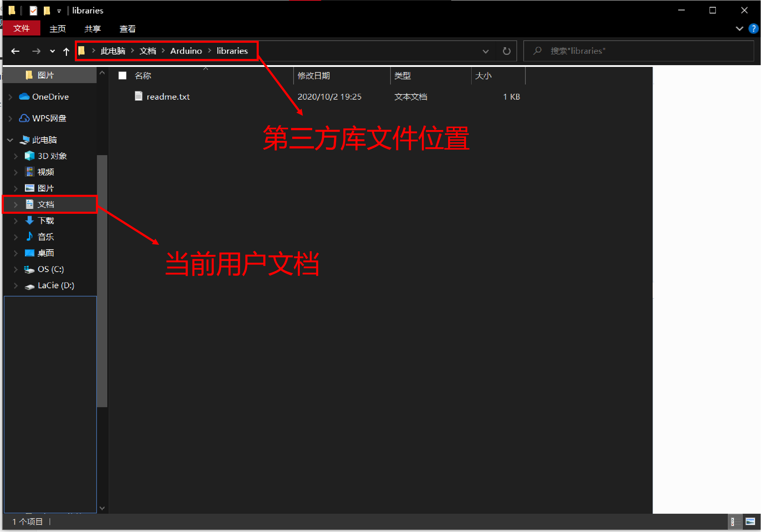Sort by the 修改日期 column header
The image size is (761, 532).
314,76
